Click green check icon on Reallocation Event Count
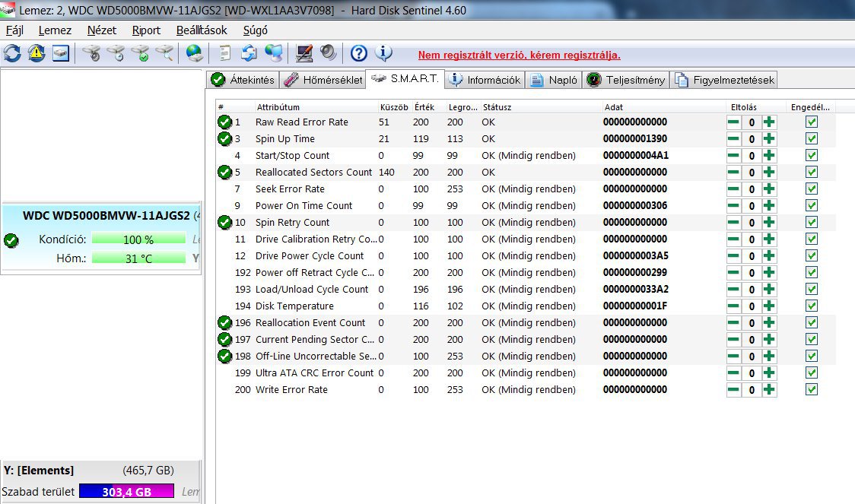Viewport: 855px width, 504px height. point(224,322)
